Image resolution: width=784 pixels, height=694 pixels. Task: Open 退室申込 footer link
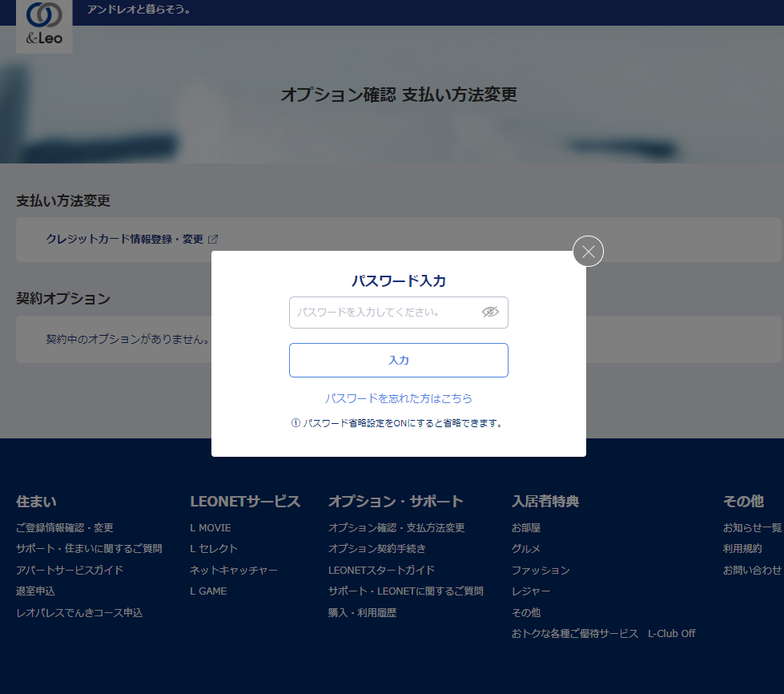pos(35,591)
